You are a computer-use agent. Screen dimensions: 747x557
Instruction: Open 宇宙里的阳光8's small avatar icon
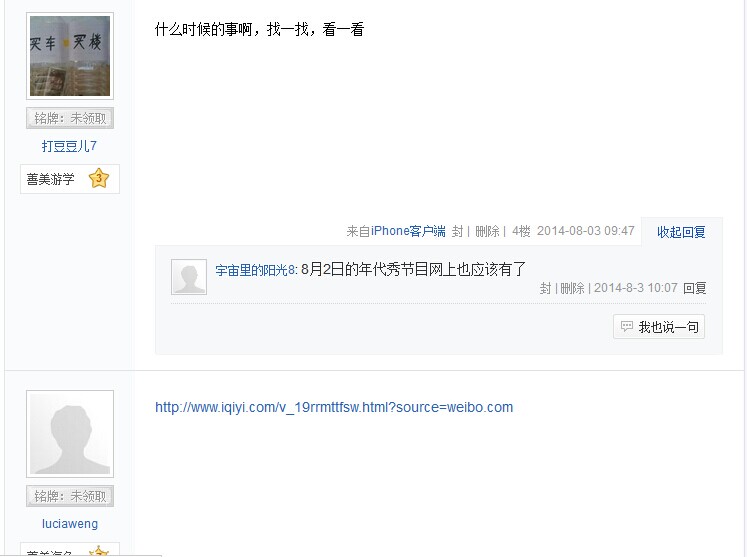click(x=189, y=277)
